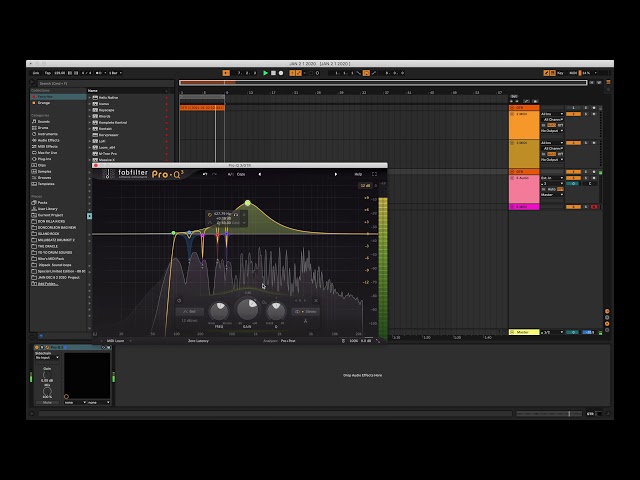Open the Help menu in Pro-Q 3
The width and height of the screenshot is (640, 480).
coord(358,174)
